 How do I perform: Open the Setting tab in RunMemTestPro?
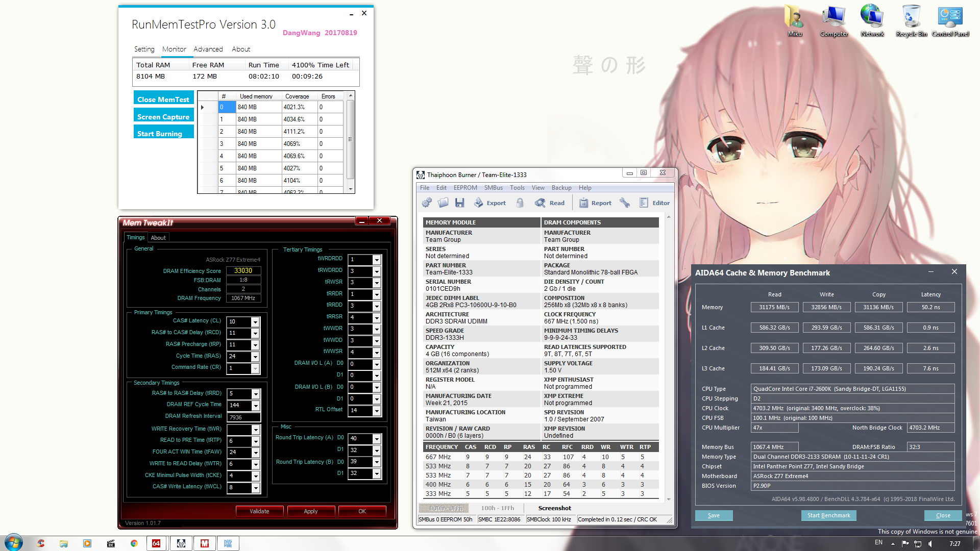click(x=144, y=49)
